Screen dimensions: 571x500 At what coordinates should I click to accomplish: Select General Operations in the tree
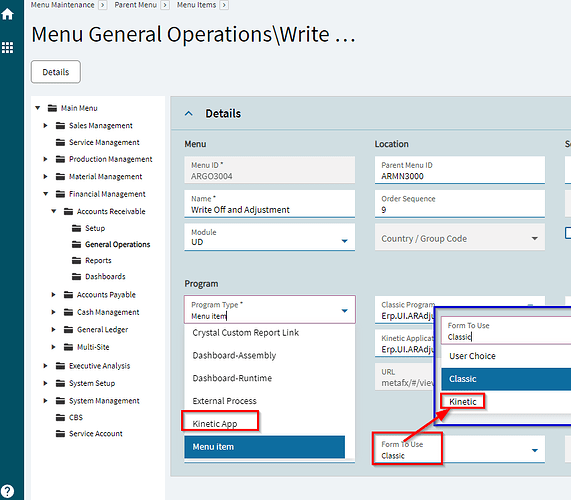click(117, 244)
